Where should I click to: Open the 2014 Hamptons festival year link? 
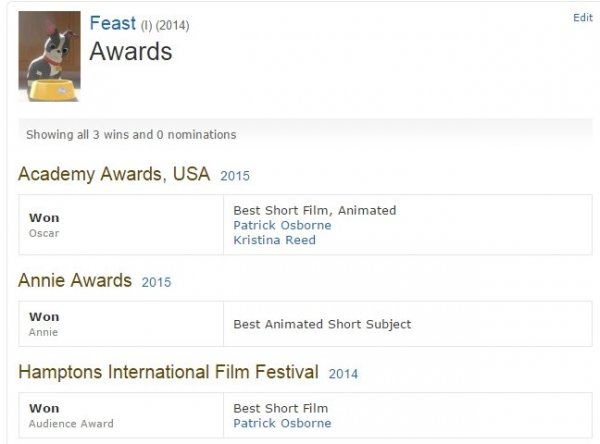click(x=343, y=374)
